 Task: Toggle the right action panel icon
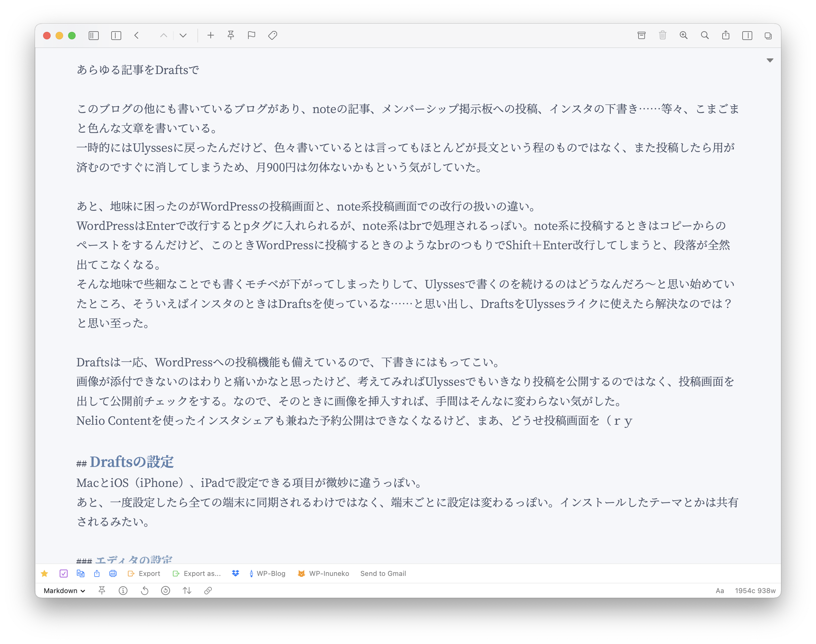(x=747, y=35)
